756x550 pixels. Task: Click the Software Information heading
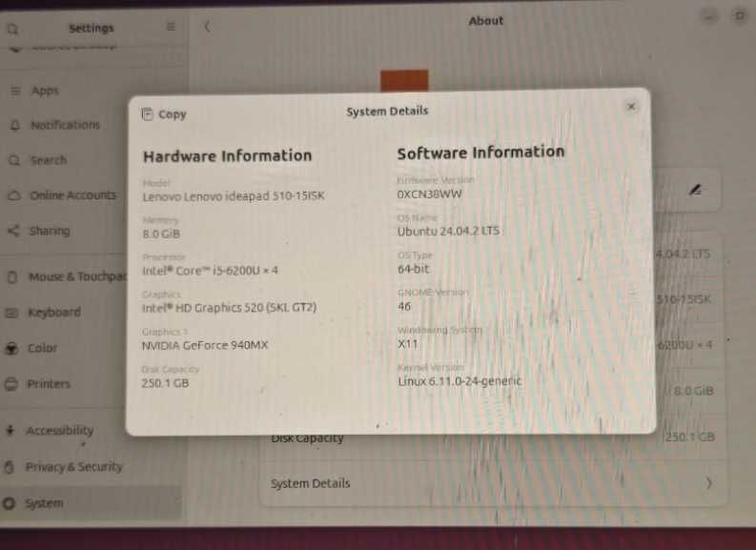coord(480,153)
